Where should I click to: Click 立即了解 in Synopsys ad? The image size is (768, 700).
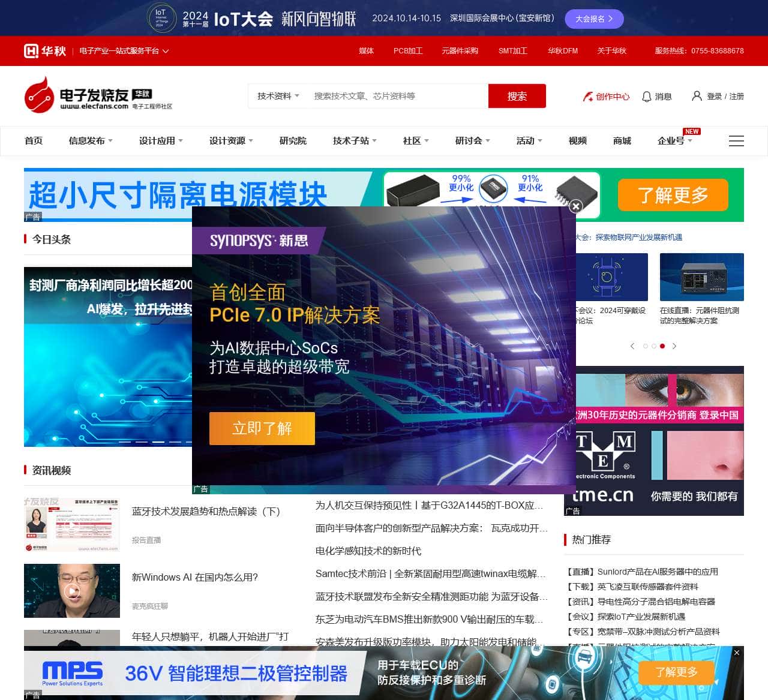click(x=262, y=428)
